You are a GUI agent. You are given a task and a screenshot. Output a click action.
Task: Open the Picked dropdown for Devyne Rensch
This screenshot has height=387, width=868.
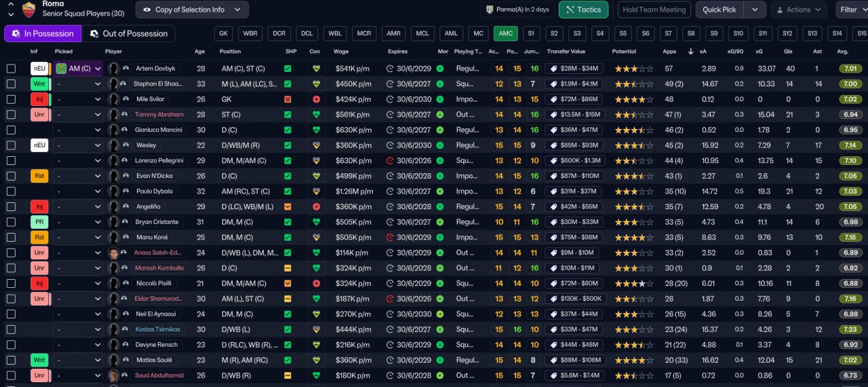(79, 345)
